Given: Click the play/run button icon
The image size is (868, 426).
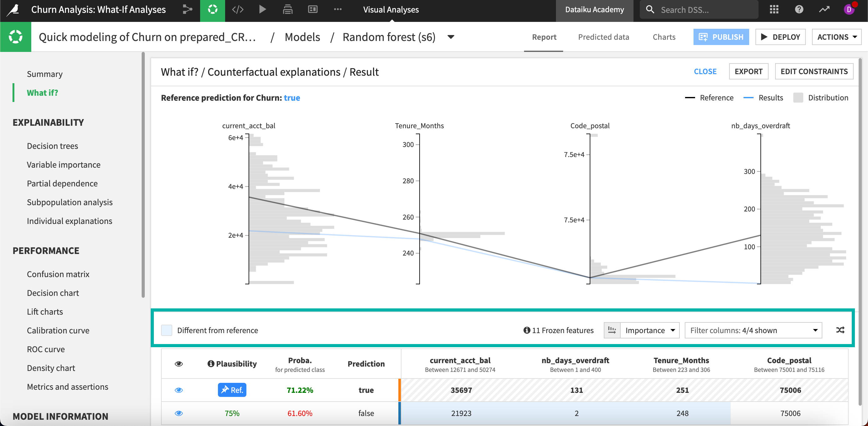Looking at the screenshot, I should coord(263,9).
